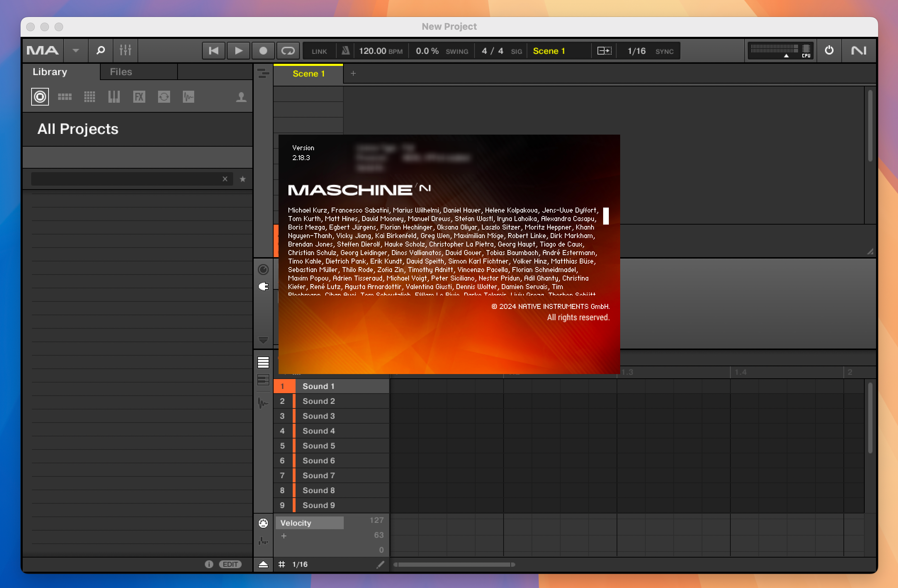
Task: Toggle the favorites star filter
Action: click(x=243, y=179)
